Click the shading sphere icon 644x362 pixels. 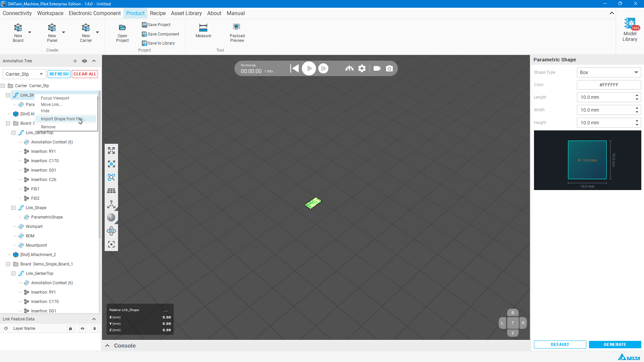pyautogui.click(x=111, y=218)
